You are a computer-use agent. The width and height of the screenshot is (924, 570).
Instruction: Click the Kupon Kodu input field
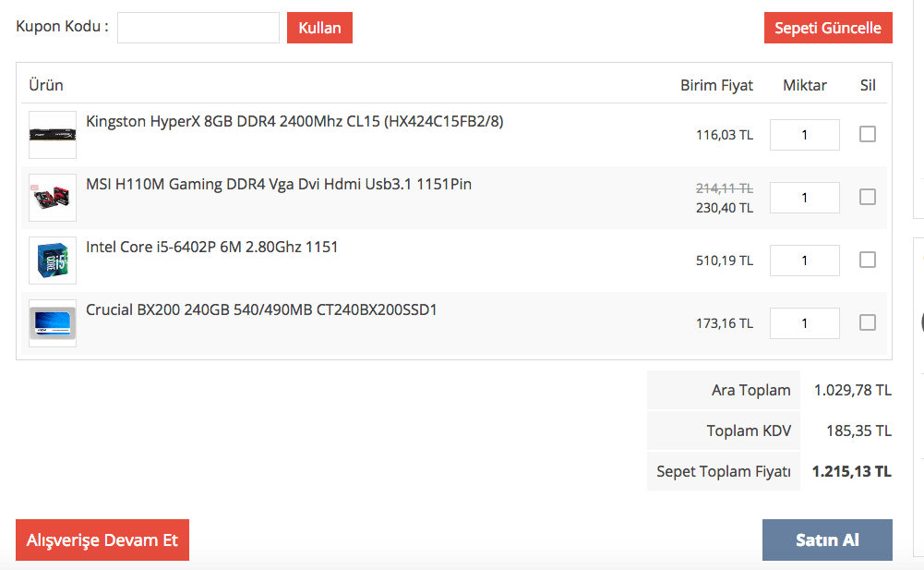click(x=198, y=28)
